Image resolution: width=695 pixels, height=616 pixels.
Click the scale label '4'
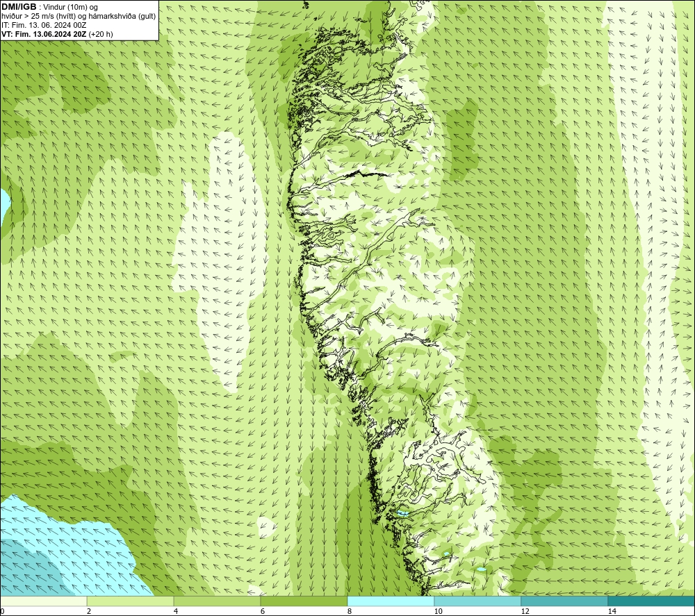pyautogui.click(x=176, y=611)
